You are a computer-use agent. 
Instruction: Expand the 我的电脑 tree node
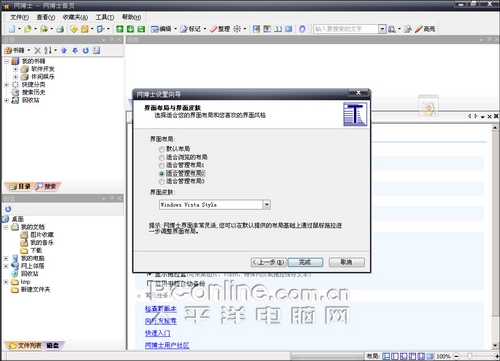tap(6, 258)
